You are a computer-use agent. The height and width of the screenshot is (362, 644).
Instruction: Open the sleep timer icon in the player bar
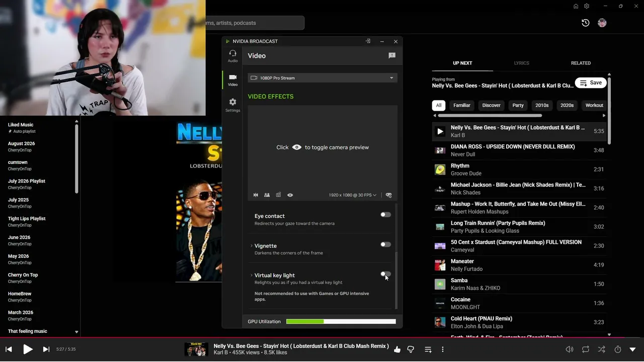pyautogui.click(x=618, y=349)
